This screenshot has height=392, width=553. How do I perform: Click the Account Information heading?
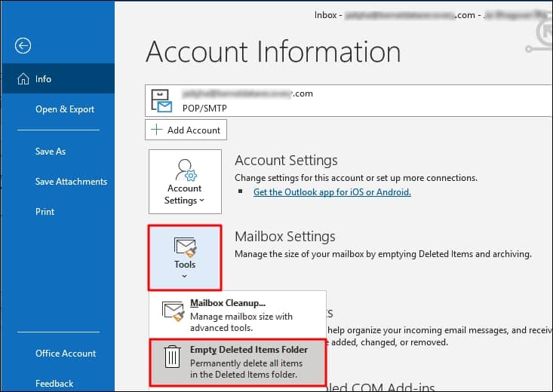click(x=273, y=52)
